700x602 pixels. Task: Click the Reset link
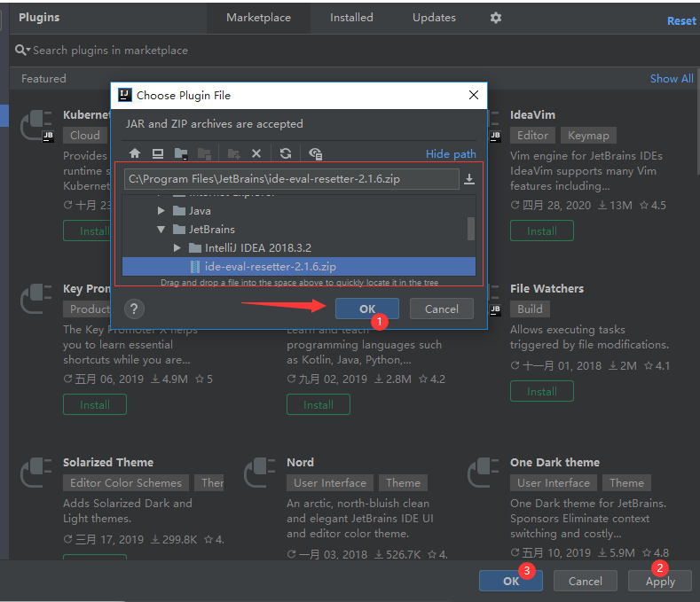pyautogui.click(x=681, y=21)
